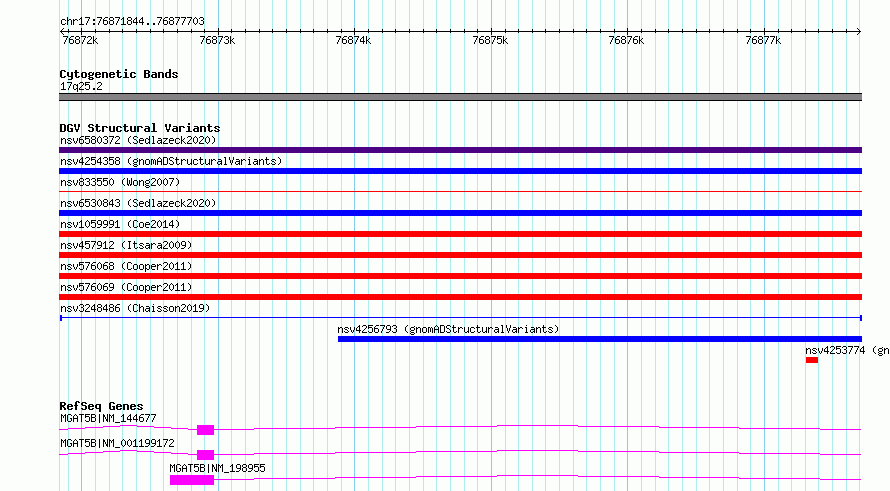This screenshot has height=491, width=890.
Task: Click the 76877k ruler tick label
Action: click(x=763, y=40)
